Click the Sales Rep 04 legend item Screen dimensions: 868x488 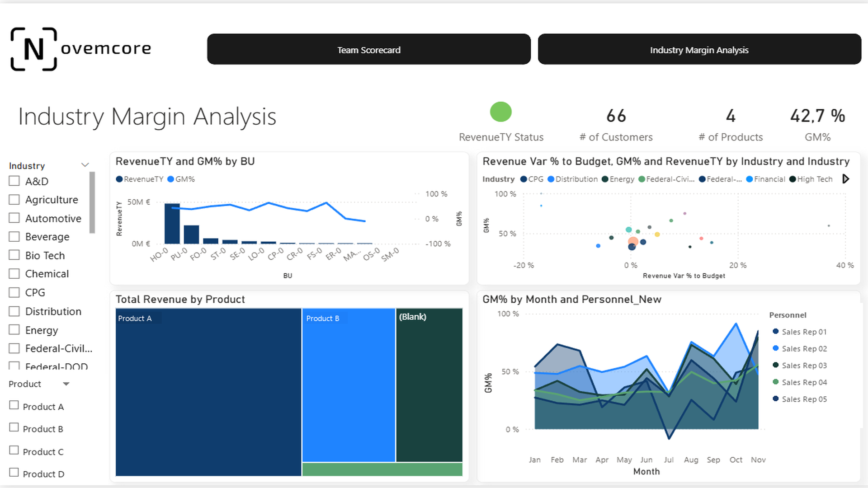coord(800,382)
